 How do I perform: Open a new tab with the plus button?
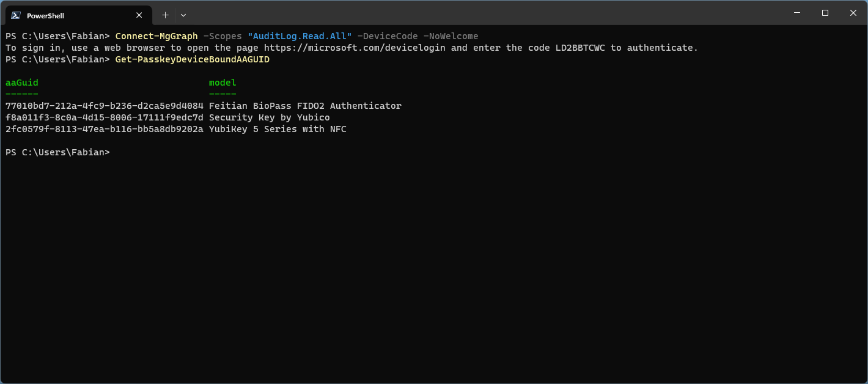point(165,15)
